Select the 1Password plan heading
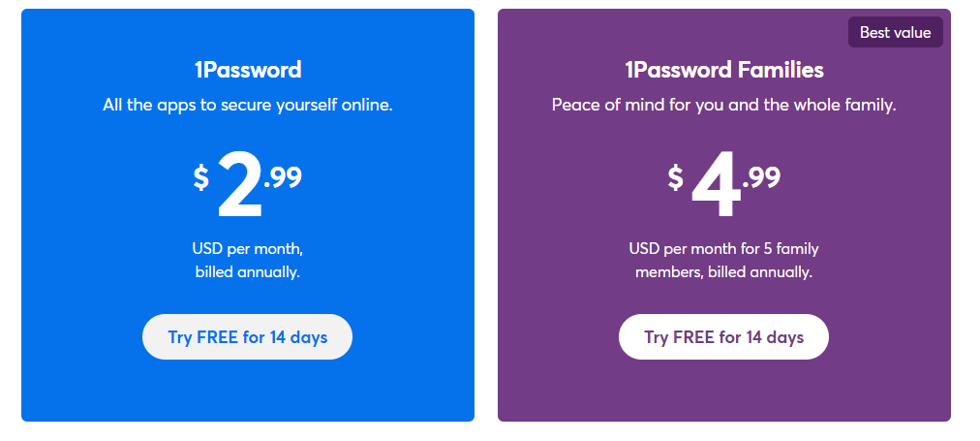The height and width of the screenshot is (441, 980). pos(248,70)
